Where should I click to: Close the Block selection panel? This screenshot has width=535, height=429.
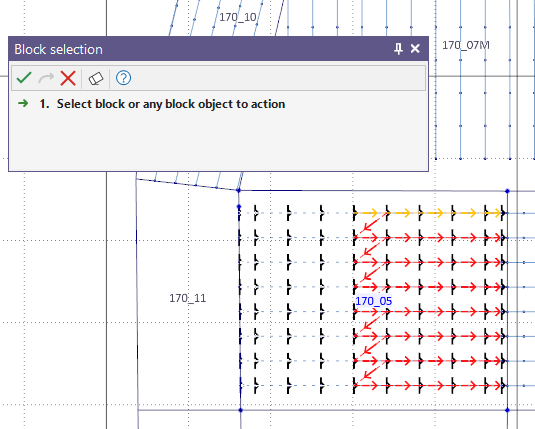click(x=415, y=49)
